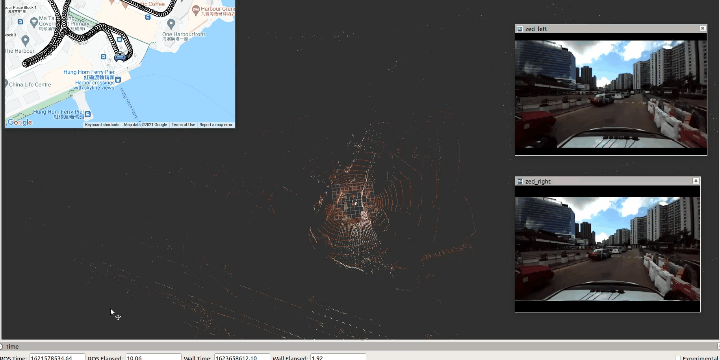Click the Google logo on the map
This screenshot has height=360, width=720.
click(20, 123)
